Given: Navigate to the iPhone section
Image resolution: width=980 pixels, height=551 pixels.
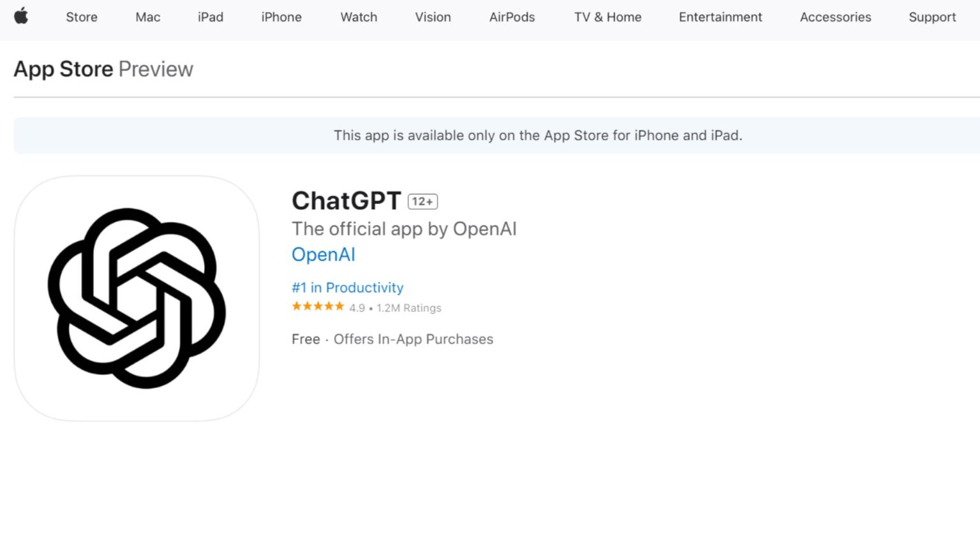Looking at the screenshot, I should (281, 17).
